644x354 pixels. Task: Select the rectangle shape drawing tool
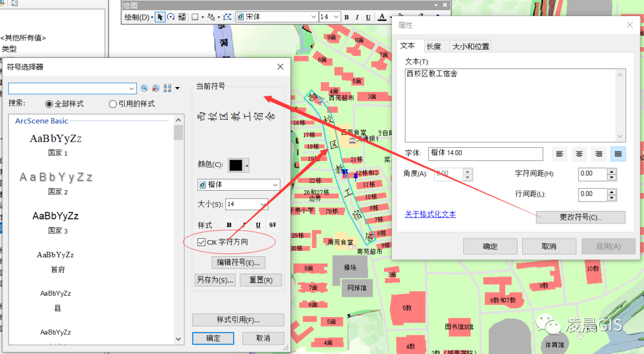195,17
